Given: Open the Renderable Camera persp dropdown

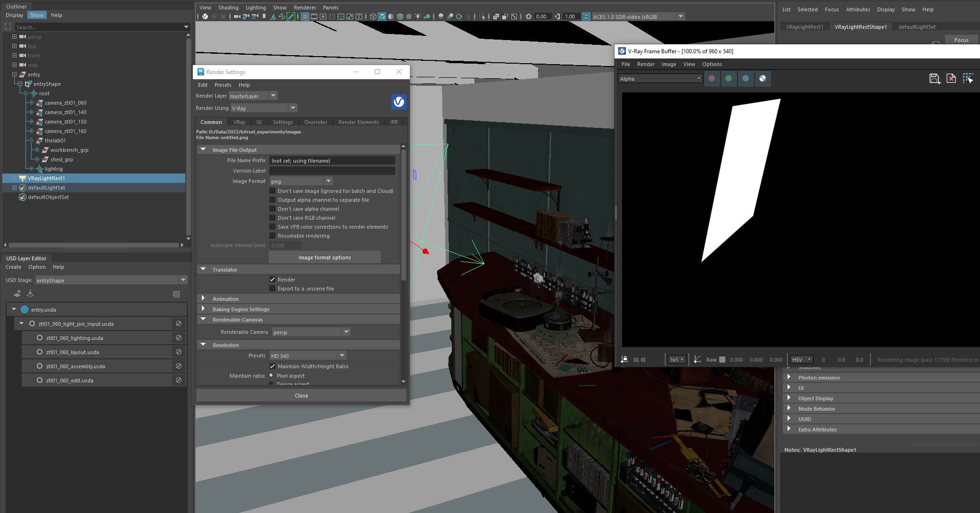Looking at the screenshot, I should [311, 332].
